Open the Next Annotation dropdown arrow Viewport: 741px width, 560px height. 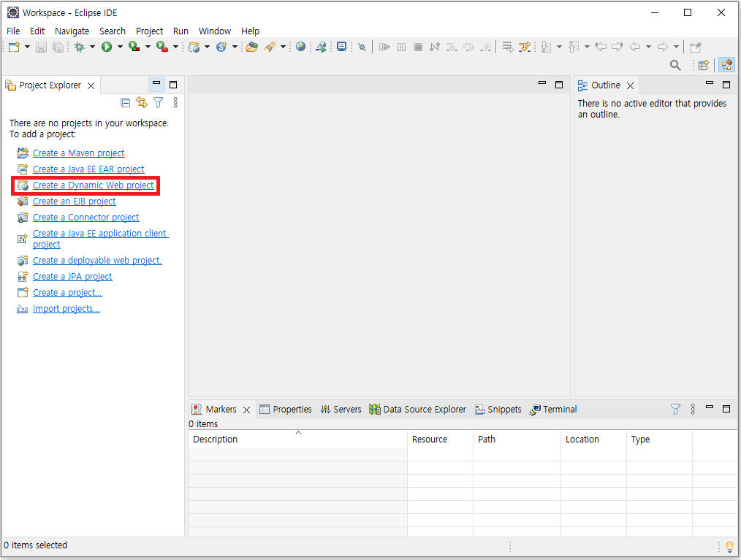point(559,47)
